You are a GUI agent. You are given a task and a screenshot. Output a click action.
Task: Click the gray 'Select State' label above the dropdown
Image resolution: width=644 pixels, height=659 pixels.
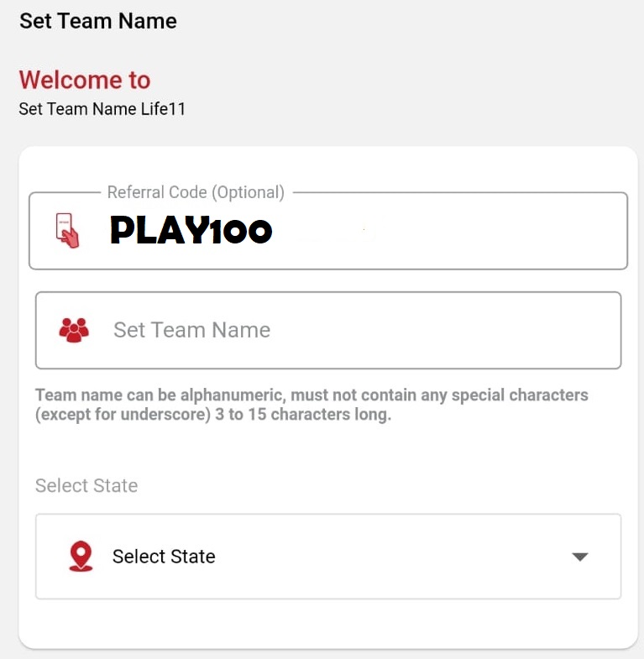tap(86, 485)
